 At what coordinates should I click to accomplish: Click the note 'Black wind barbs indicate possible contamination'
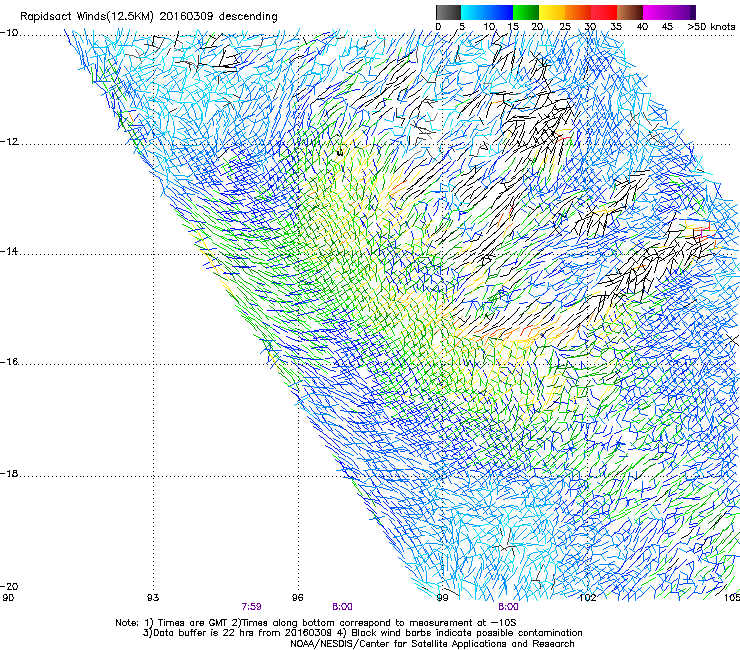(466, 633)
